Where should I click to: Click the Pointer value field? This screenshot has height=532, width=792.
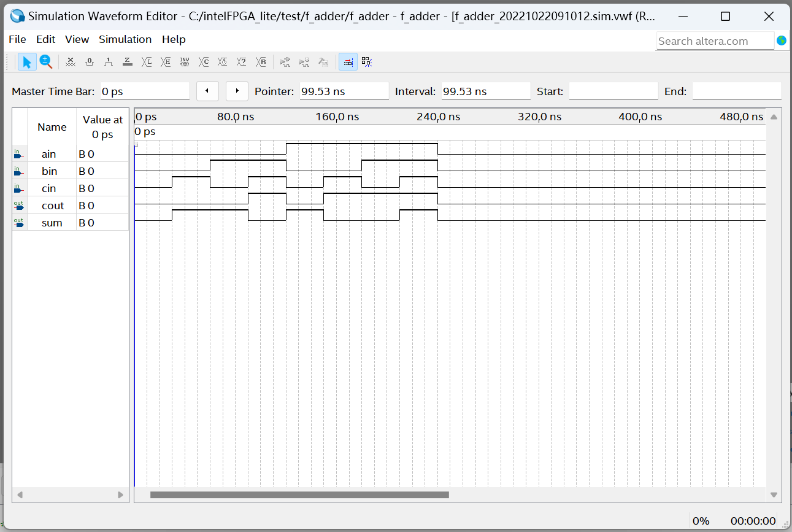[x=344, y=91]
